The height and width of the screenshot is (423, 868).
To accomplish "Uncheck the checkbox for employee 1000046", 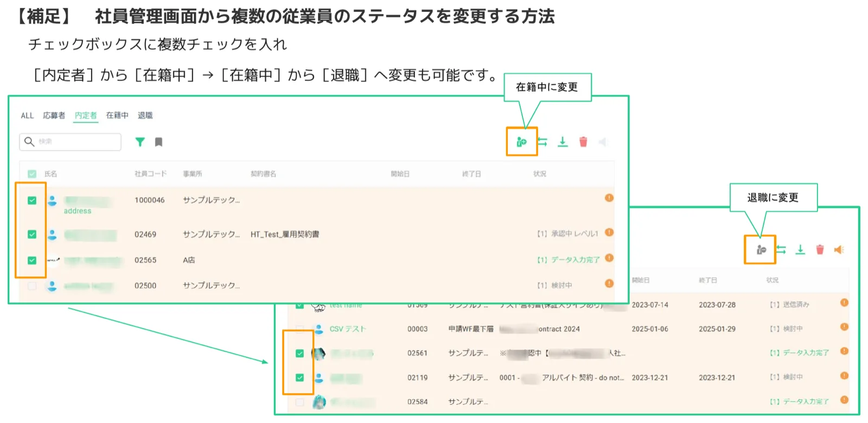I will (32, 200).
